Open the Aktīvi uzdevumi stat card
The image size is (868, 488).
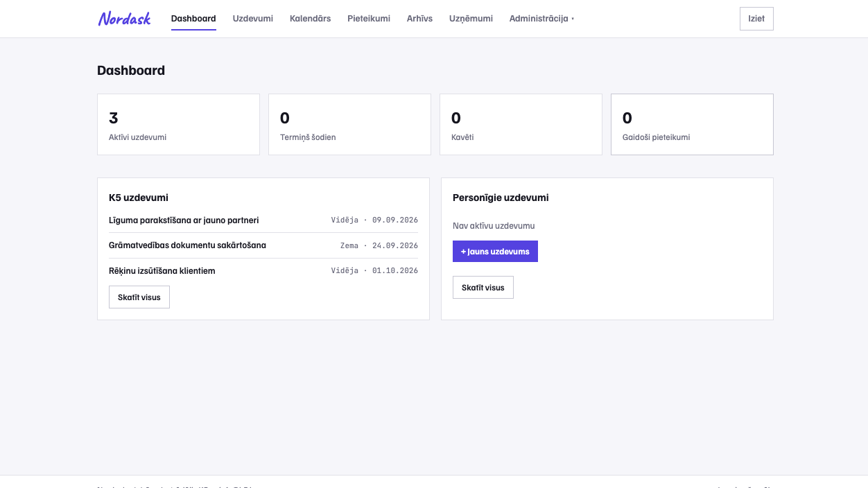pos(178,124)
